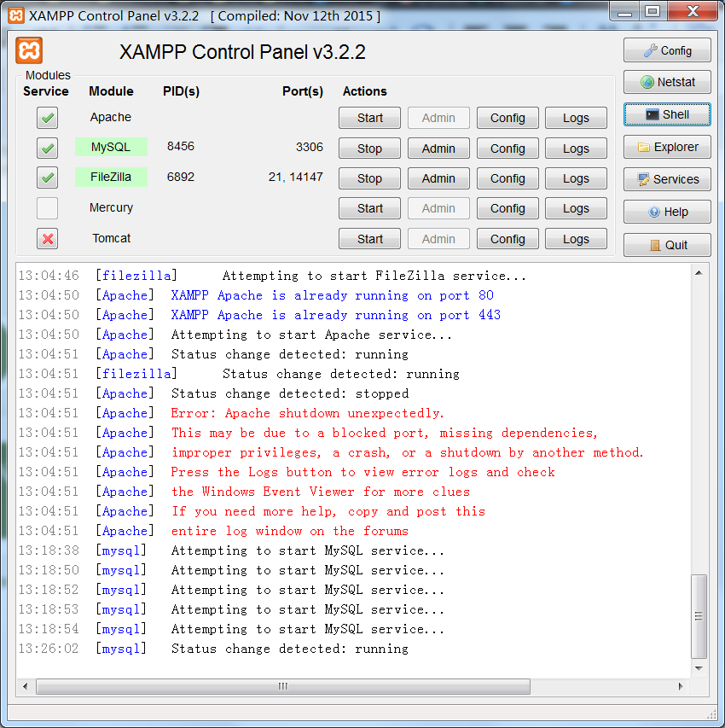This screenshot has height=728, width=725.
Task: Click the Mercury Admin button
Action: [x=438, y=208]
